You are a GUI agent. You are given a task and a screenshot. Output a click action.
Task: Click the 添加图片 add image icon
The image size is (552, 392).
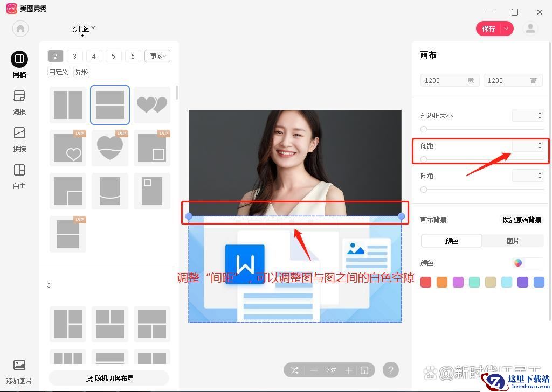(19, 365)
